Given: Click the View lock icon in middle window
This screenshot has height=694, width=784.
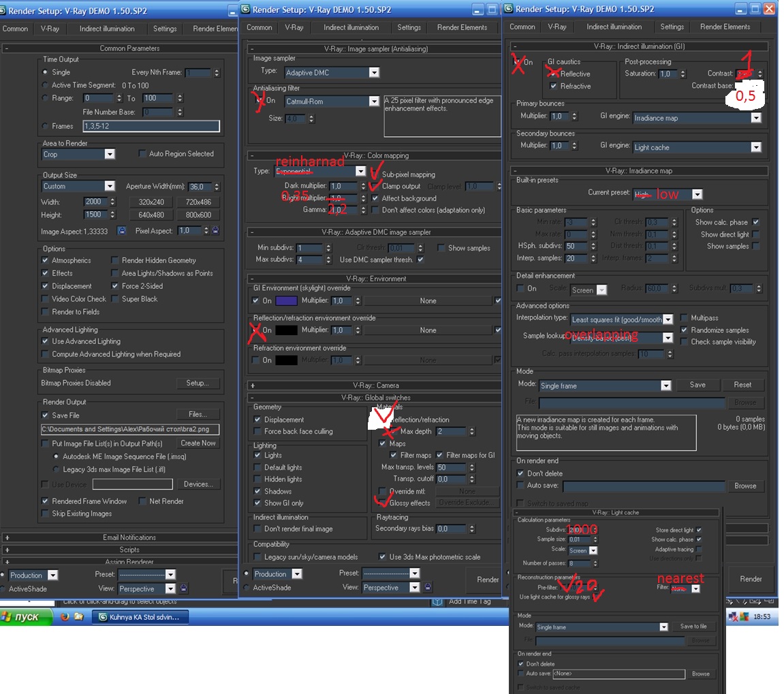Looking at the screenshot, I should [x=428, y=587].
